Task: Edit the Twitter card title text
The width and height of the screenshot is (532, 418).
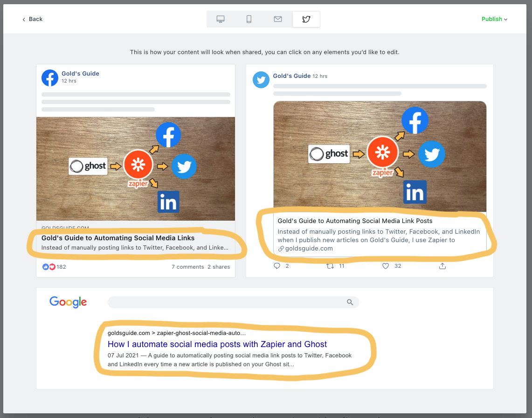Action: point(355,221)
